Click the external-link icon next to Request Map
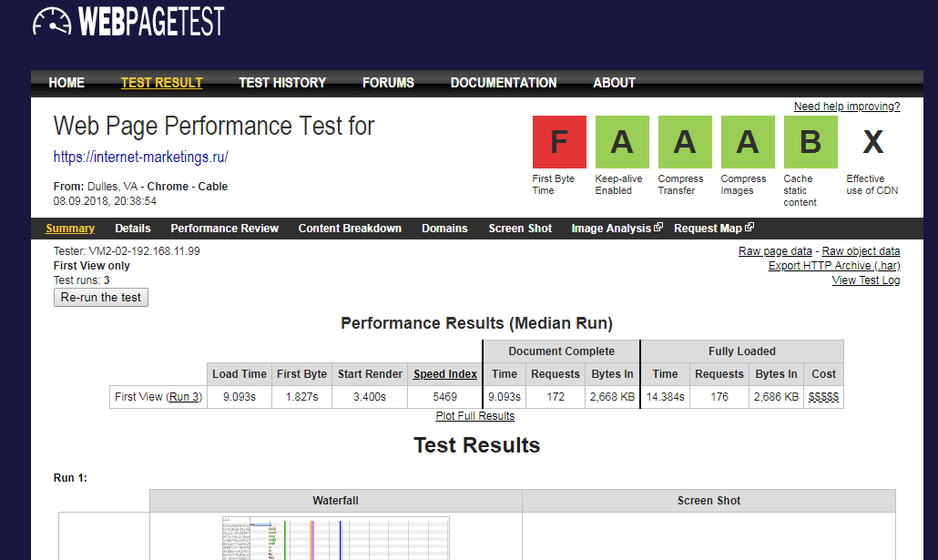The height and width of the screenshot is (560, 938). pyautogui.click(x=749, y=228)
